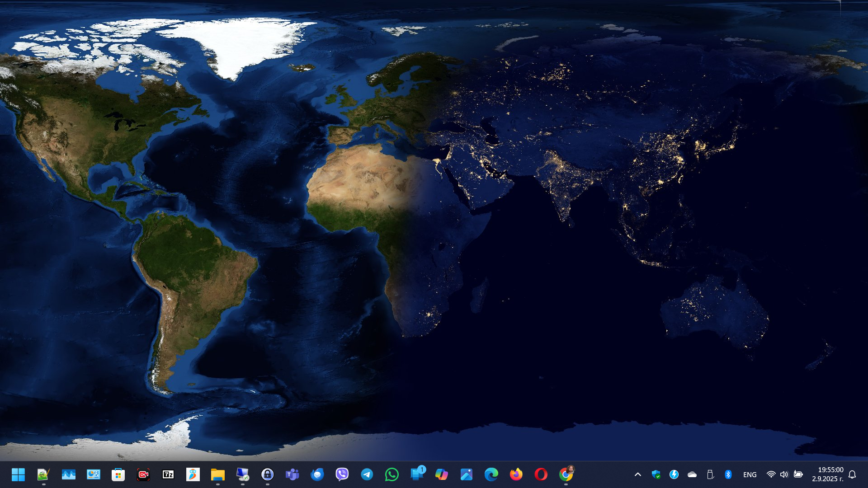Check battery status icon
868x488 pixels.
pos(798,474)
